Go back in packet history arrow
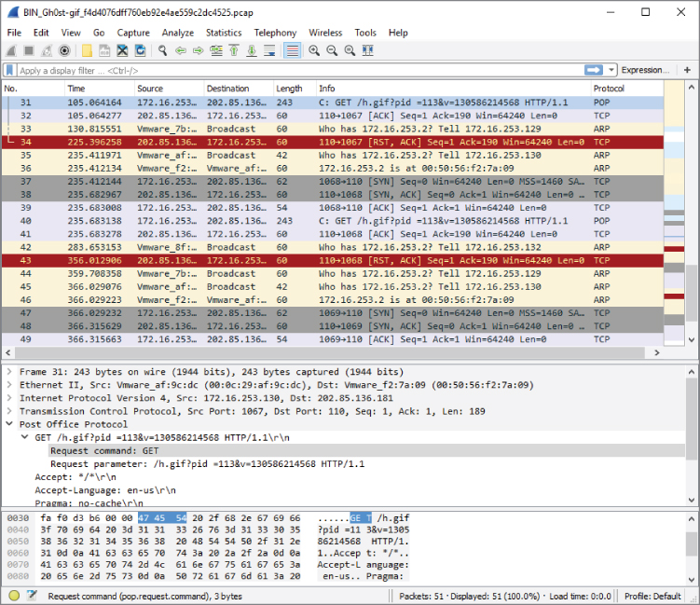Screen dimensions: 700x605 coord(180,50)
